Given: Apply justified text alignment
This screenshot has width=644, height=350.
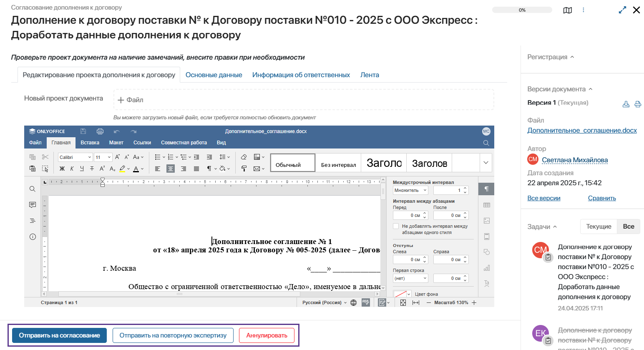Looking at the screenshot, I should [196, 169].
